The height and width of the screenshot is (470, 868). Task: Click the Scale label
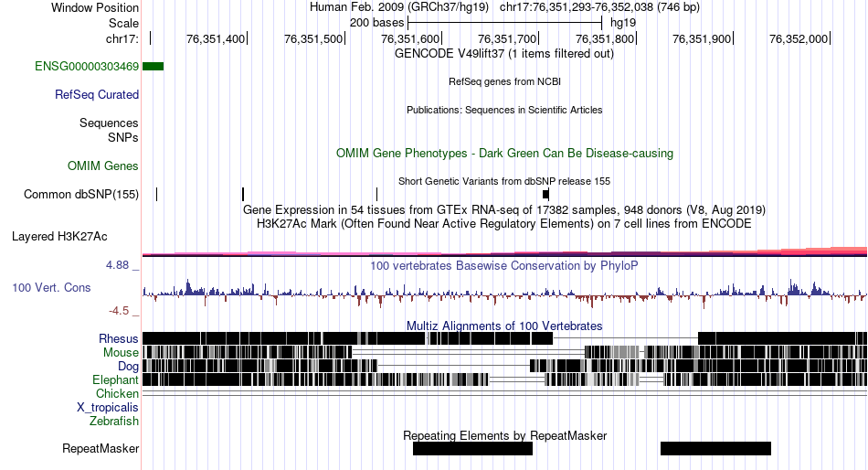coord(123,23)
